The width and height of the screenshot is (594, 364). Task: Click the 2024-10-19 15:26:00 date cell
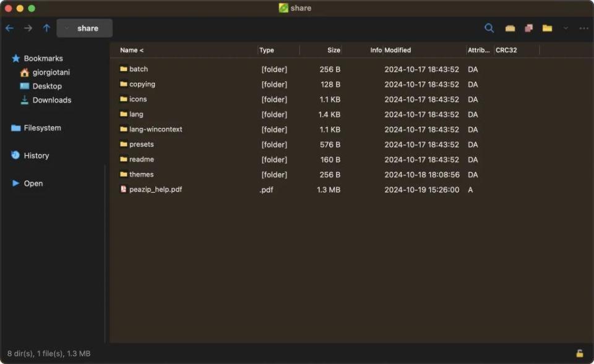click(x=421, y=190)
